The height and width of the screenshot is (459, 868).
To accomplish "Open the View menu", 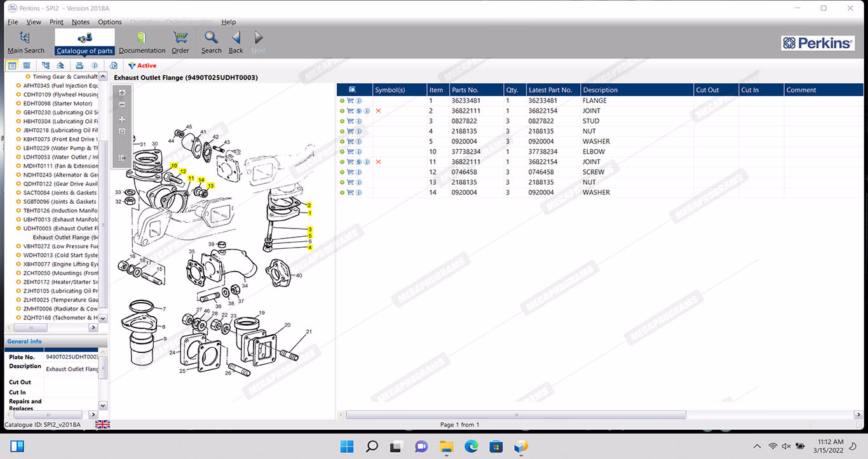I will tap(34, 22).
